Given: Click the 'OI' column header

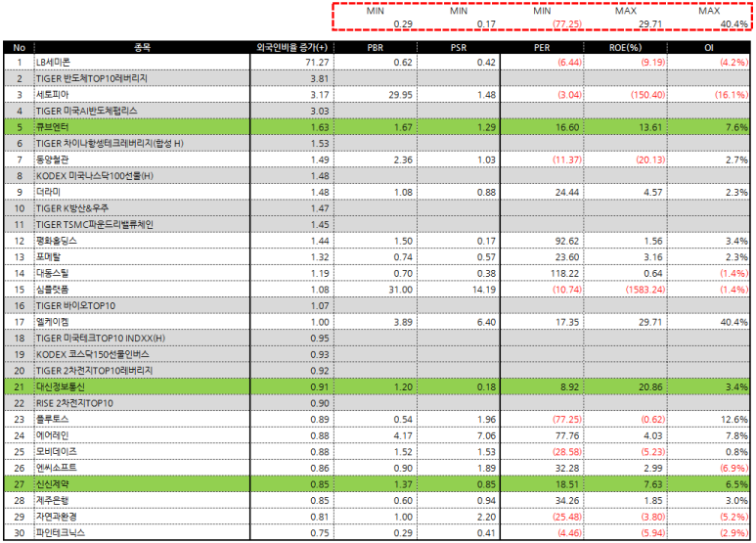Looking at the screenshot, I should tap(709, 47).
